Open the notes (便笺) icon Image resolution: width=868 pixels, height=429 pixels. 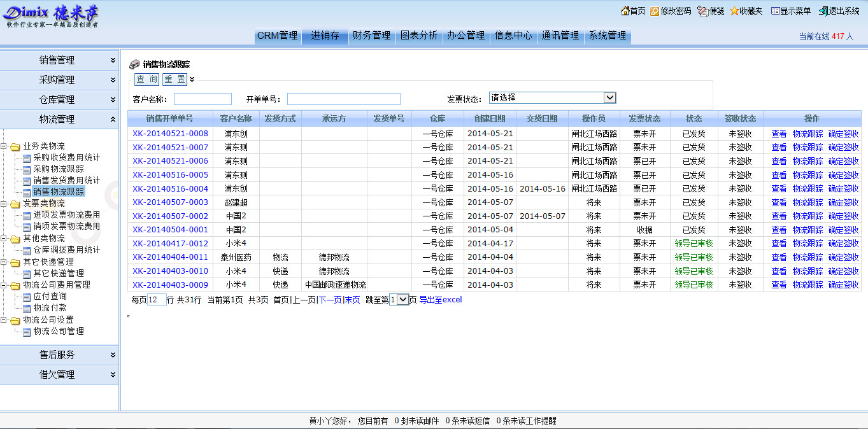702,11
